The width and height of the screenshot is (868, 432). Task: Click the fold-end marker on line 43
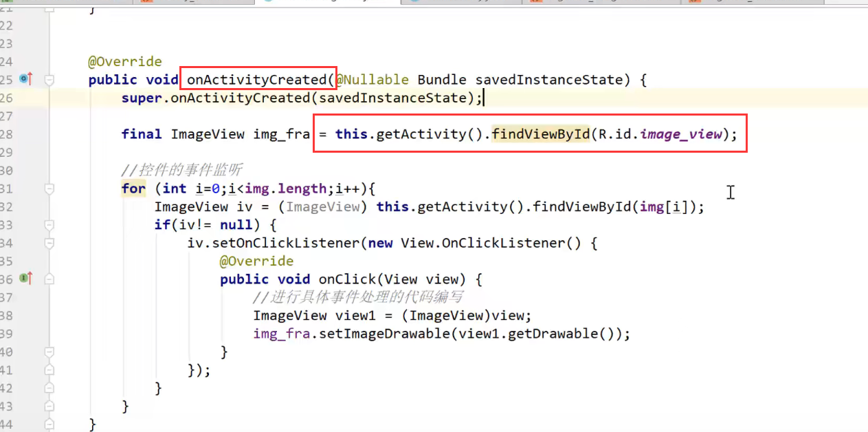pos(49,406)
